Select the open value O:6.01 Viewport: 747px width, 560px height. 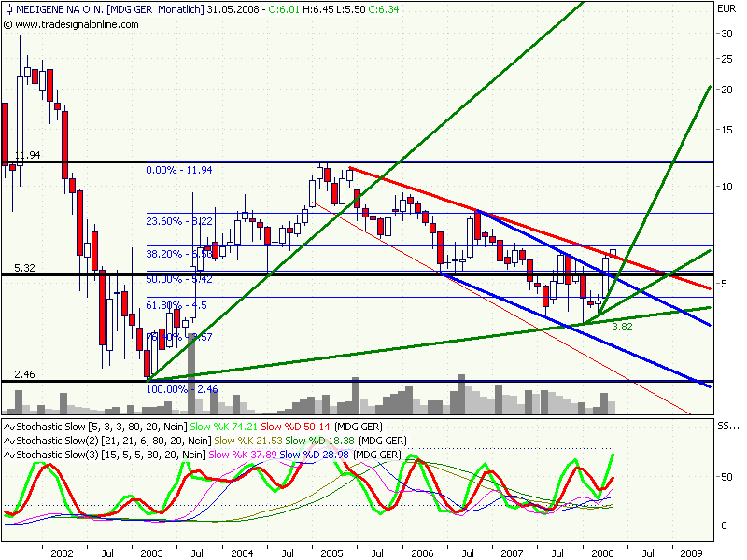pyautogui.click(x=284, y=9)
